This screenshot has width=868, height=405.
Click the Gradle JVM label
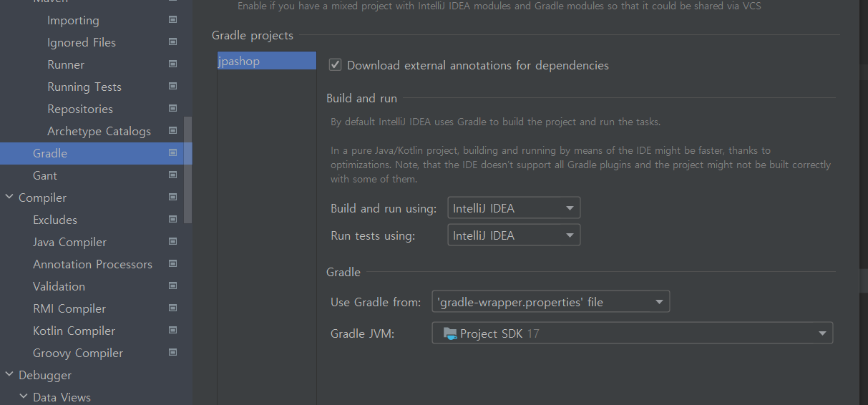click(x=363, y=333)
